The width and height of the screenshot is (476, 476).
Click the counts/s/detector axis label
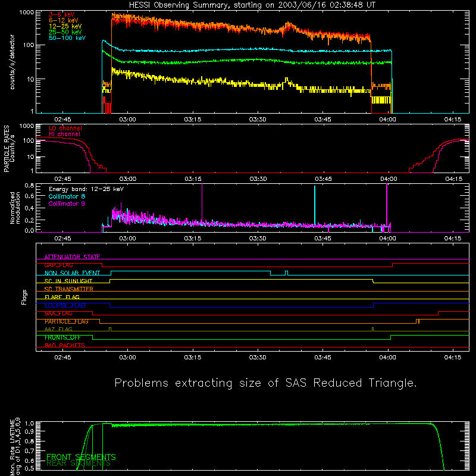coord(12,62)
